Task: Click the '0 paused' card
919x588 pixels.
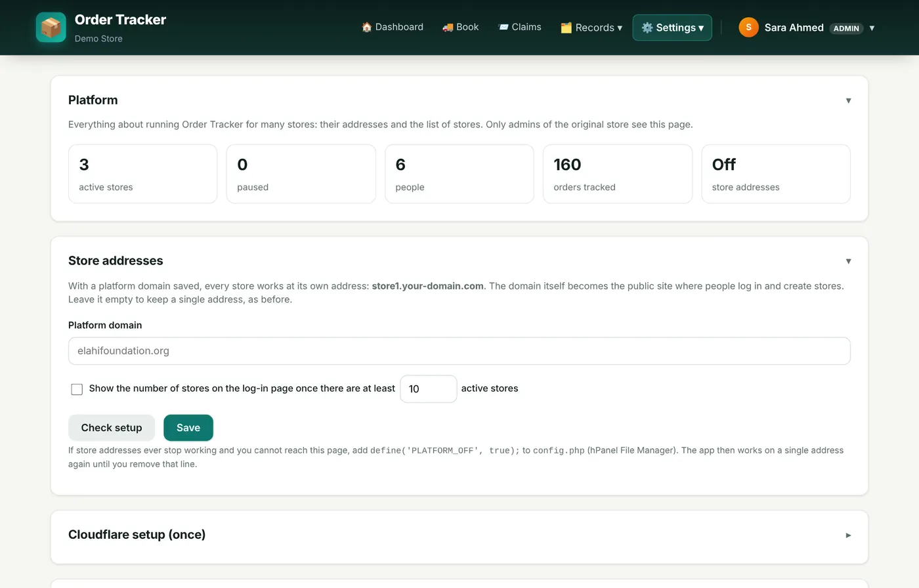Action: point(301,174)
